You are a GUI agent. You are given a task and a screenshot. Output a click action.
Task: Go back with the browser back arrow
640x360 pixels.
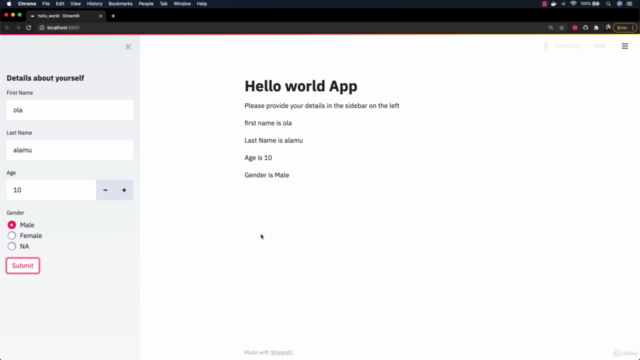point(7,28)
